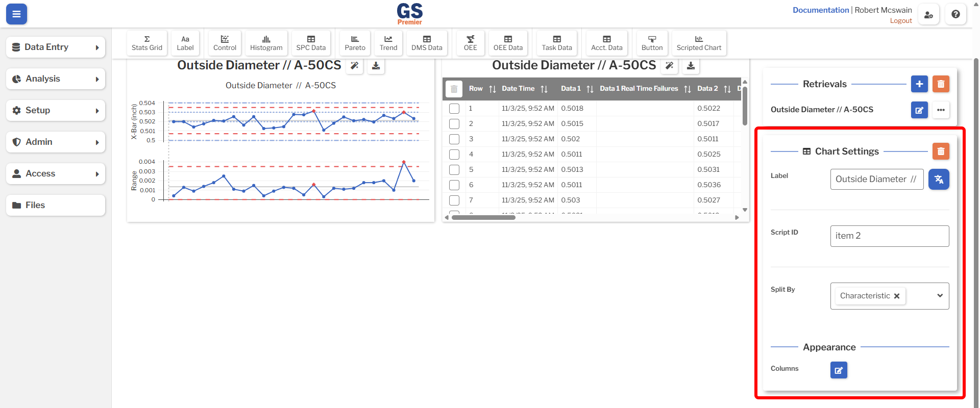Expand the Analysis sidebar menu

[56, 79]
